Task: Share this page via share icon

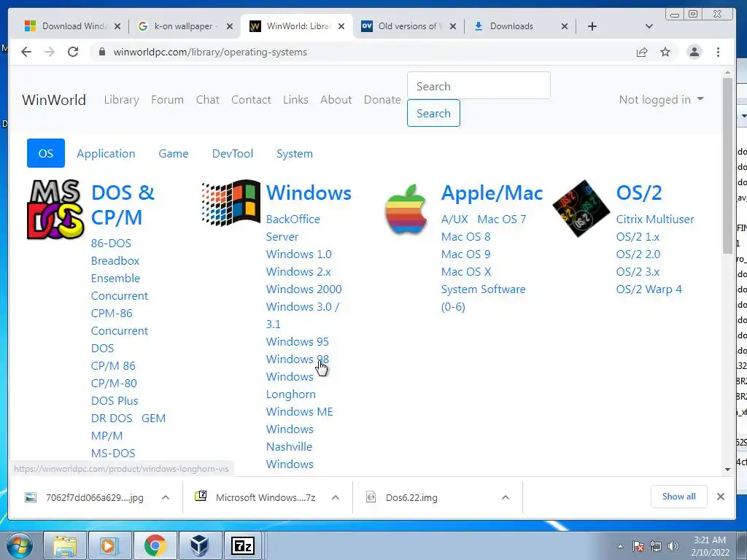Action: tap(642, 52)
